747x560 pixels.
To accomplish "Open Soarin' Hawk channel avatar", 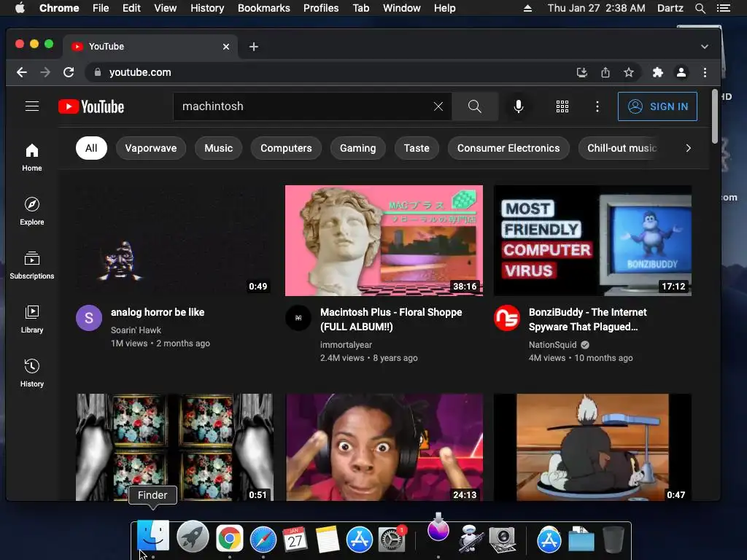I will tap(89, 318).
